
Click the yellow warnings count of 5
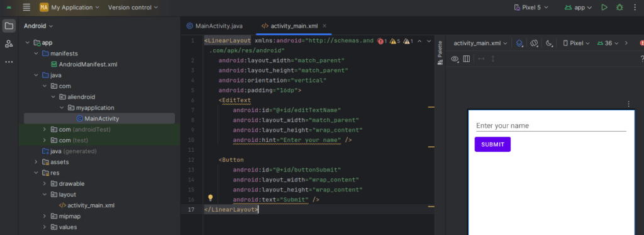(395, 41)
